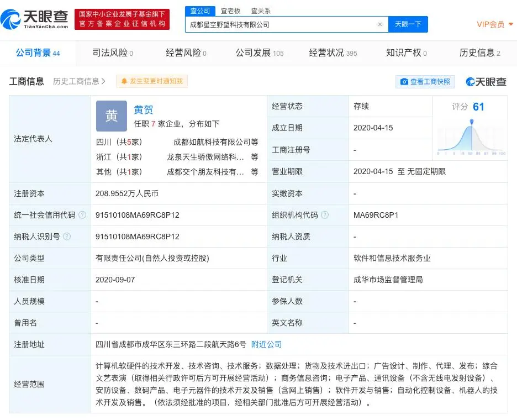Switch to the 公司背景 tab
517x420 pixels.
(38, 53)
